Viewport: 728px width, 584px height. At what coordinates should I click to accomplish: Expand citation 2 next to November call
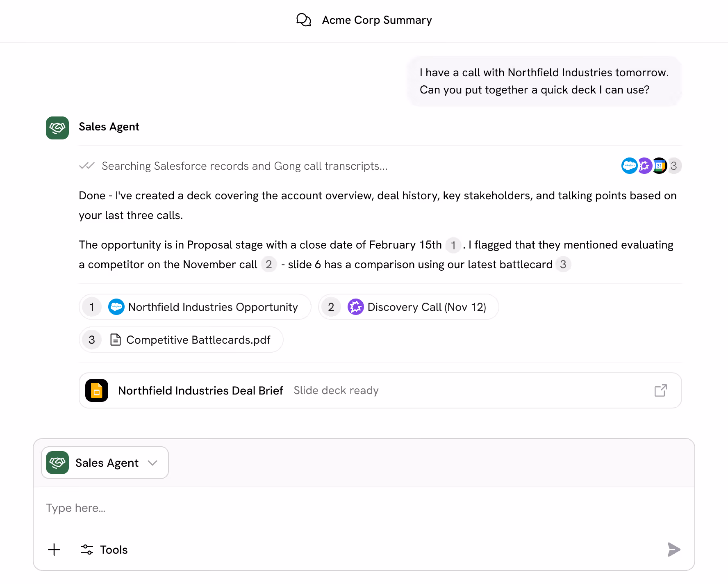tap(269, 265)
